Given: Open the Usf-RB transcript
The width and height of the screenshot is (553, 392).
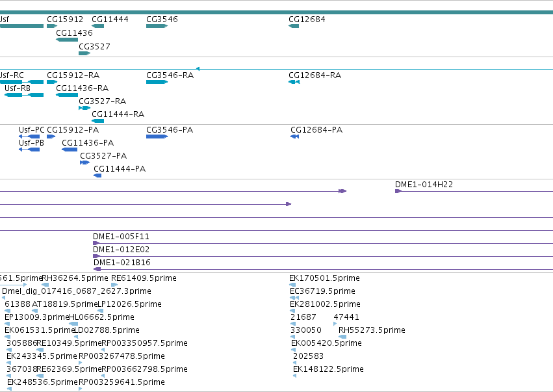Looking at the screenshot, I should click(24, 95).
